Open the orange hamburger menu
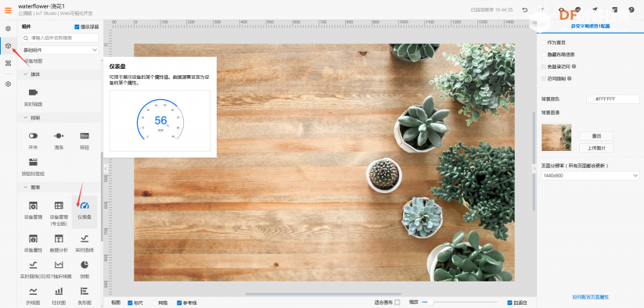Image resolution: width=644 pixels, height=308 pixels. 8,10
